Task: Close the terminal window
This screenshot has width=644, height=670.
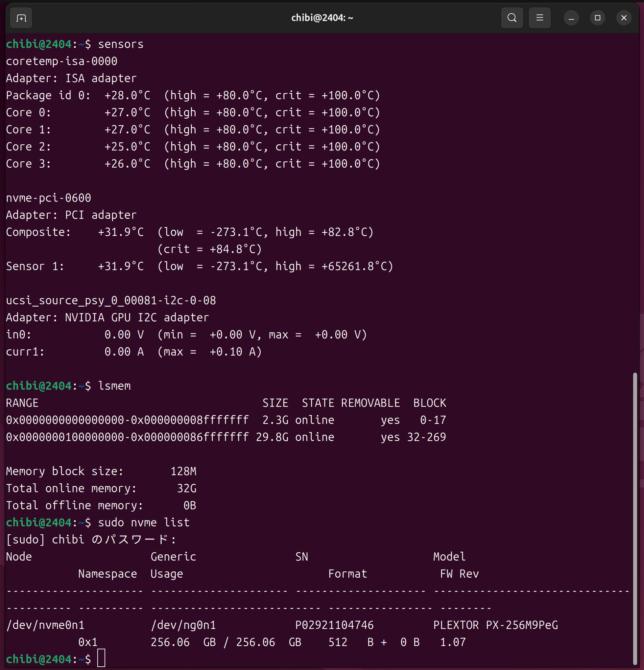Action: pyautogui.click(x=624, y=18)
